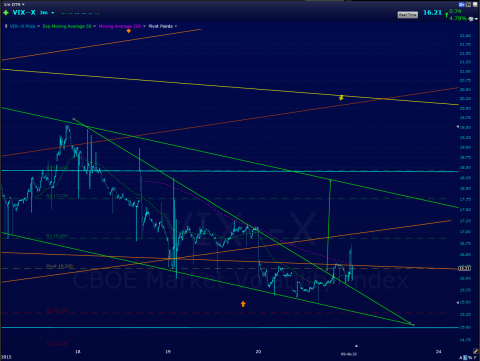Open the 3m timeframe interval dropdown

tap(46, 13)
